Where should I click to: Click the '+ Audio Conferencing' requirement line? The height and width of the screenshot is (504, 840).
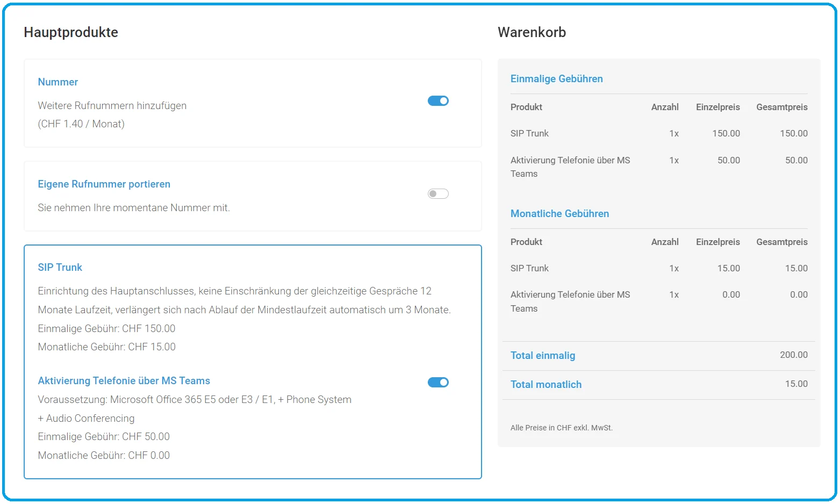86,419
